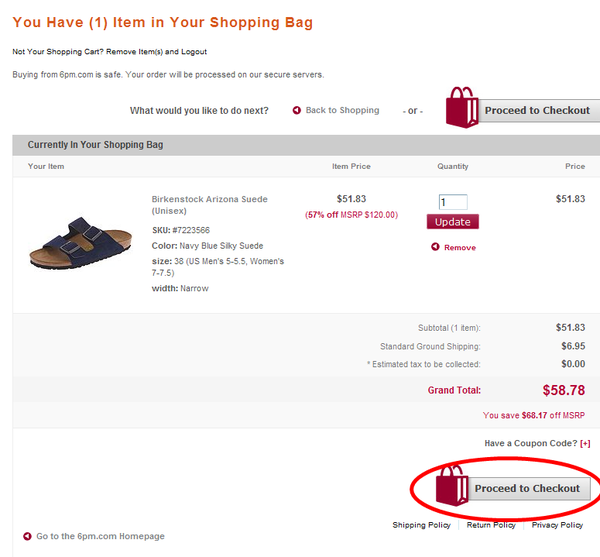
Task: Click the Update quantity button
Action: pyautogui.click(x=453, y=221)
